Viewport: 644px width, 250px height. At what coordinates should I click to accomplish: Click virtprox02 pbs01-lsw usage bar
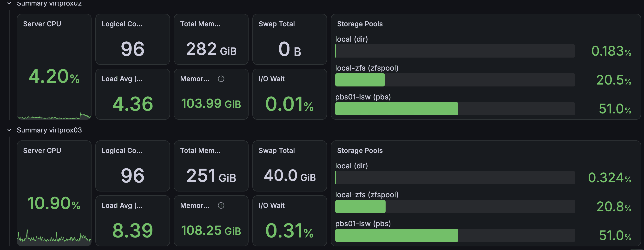[x=455, y=109]
